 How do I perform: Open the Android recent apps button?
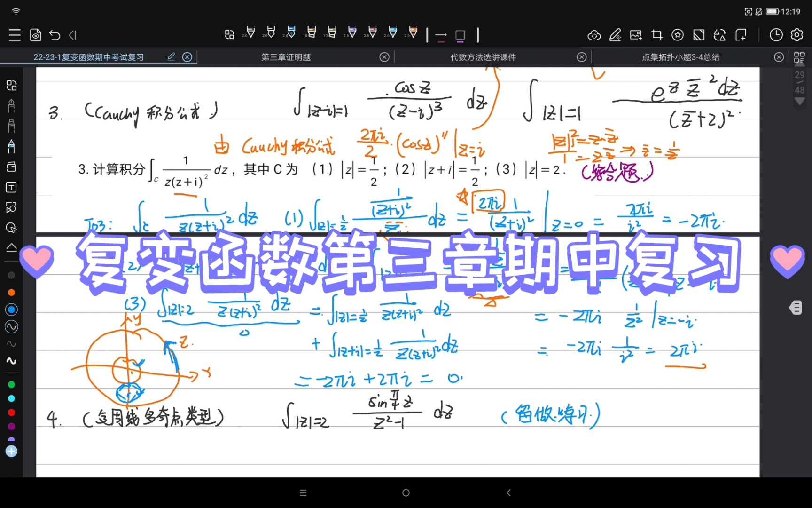coord(303,492)
